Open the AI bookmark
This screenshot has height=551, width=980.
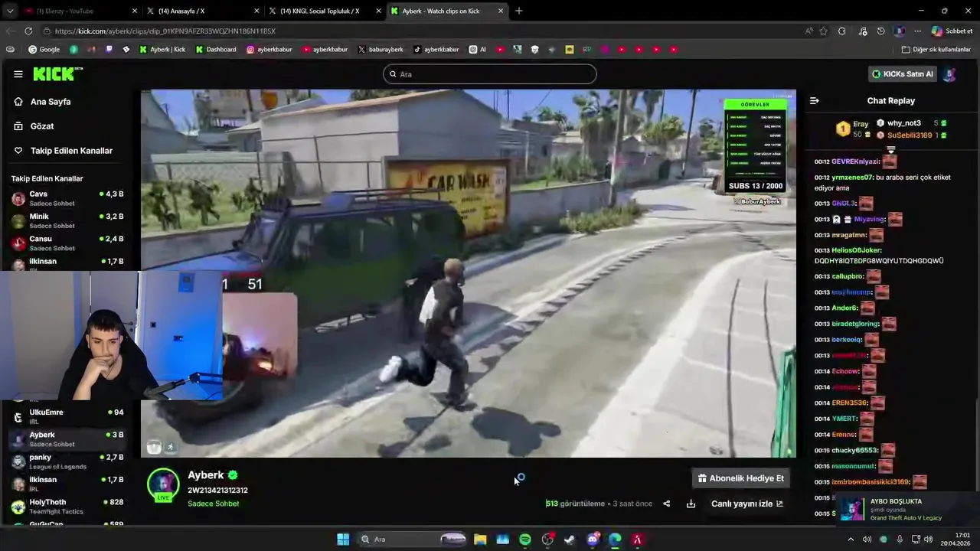(478, 50)
